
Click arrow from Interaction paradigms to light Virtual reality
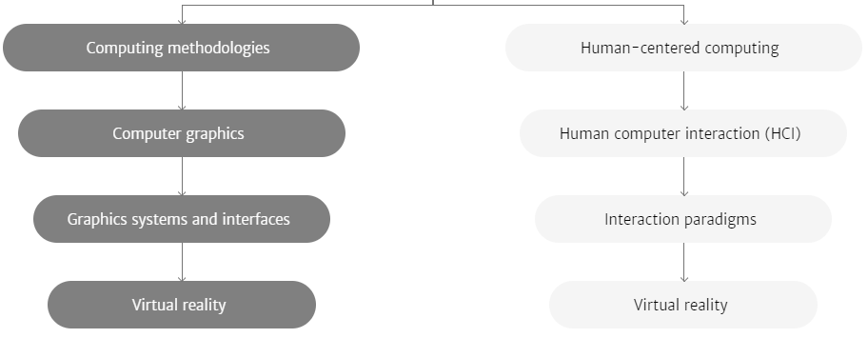[683, 262]
